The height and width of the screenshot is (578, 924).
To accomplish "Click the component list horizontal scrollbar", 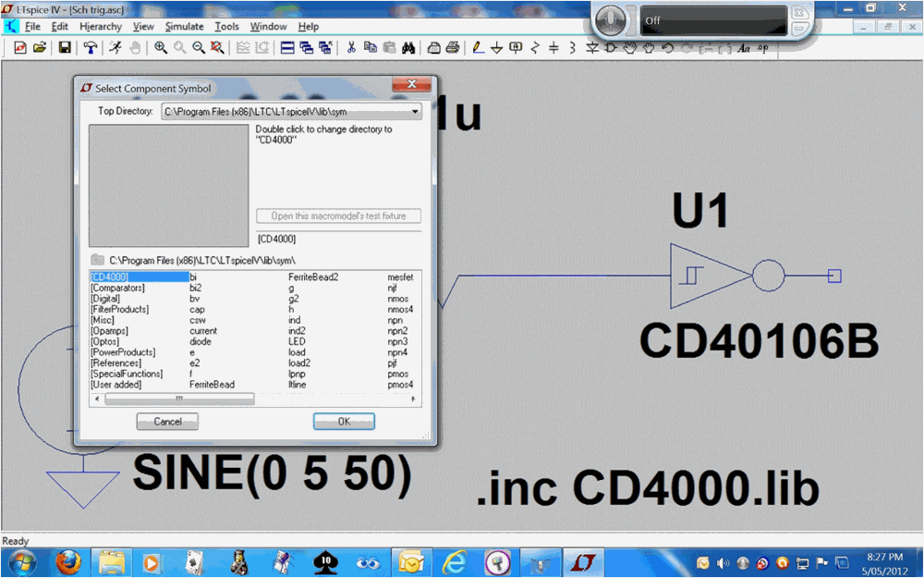I will [x=179, y=400].
